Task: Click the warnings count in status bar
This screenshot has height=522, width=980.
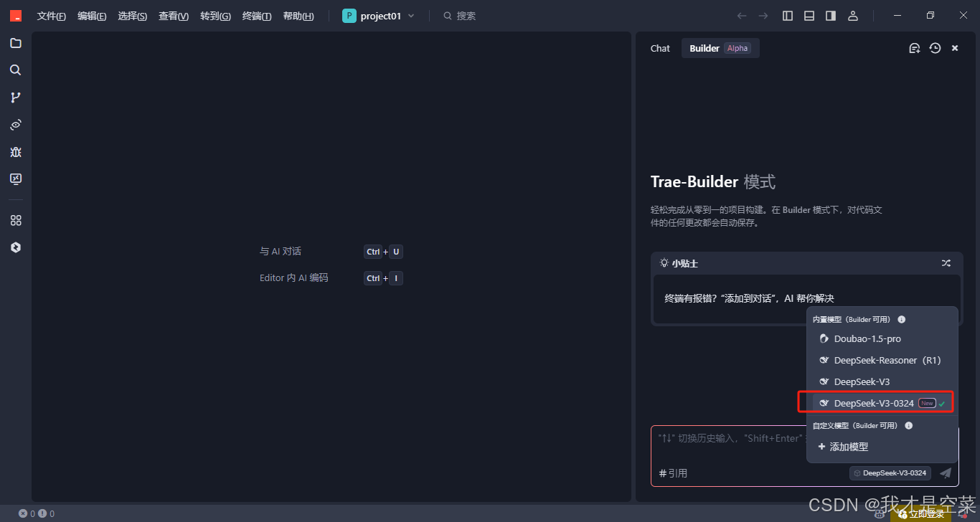Action: 47,514
